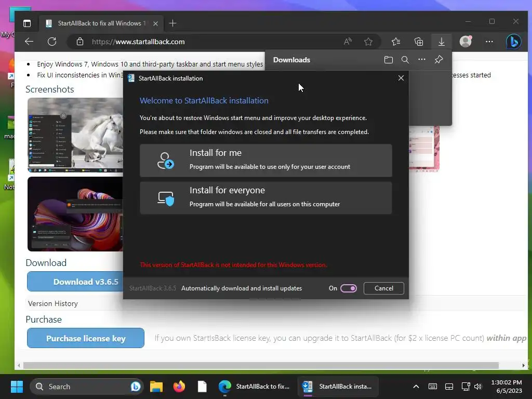Toggle the Downloads toolbar button
532x399 pixels.
pos(442,42)
